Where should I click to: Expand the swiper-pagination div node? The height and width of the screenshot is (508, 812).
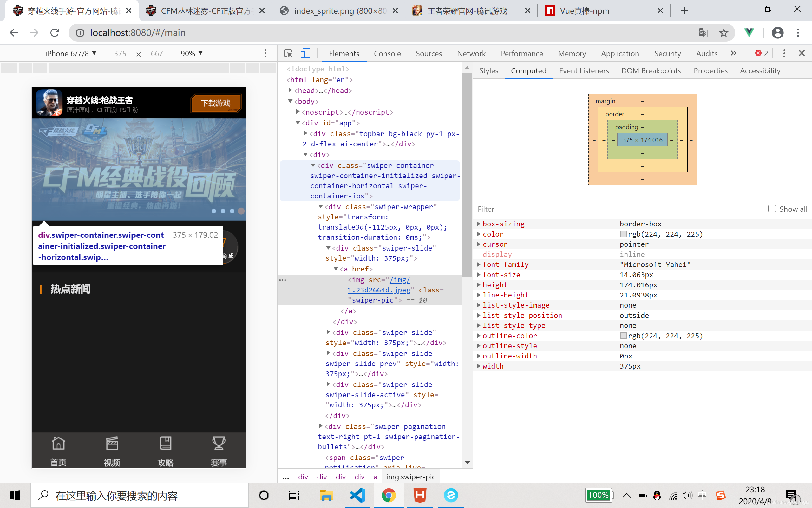click(320, 426)
